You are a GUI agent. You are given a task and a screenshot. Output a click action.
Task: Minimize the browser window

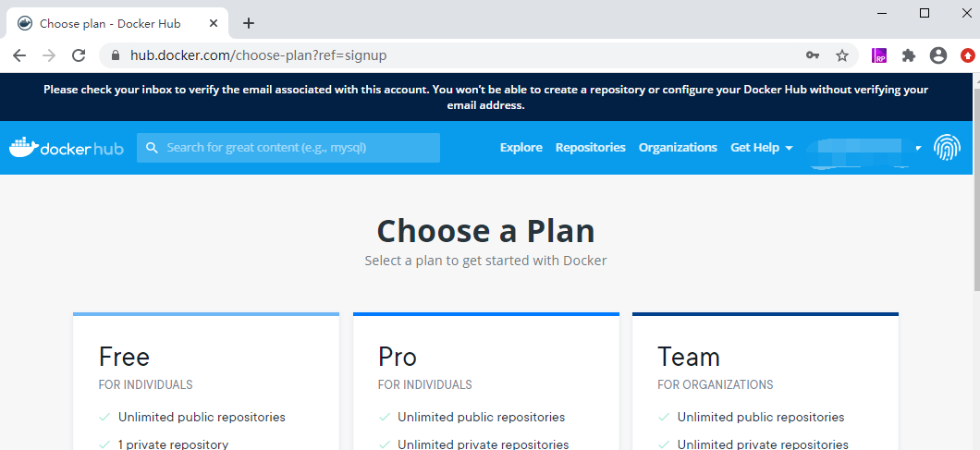[x=883, y=13]
